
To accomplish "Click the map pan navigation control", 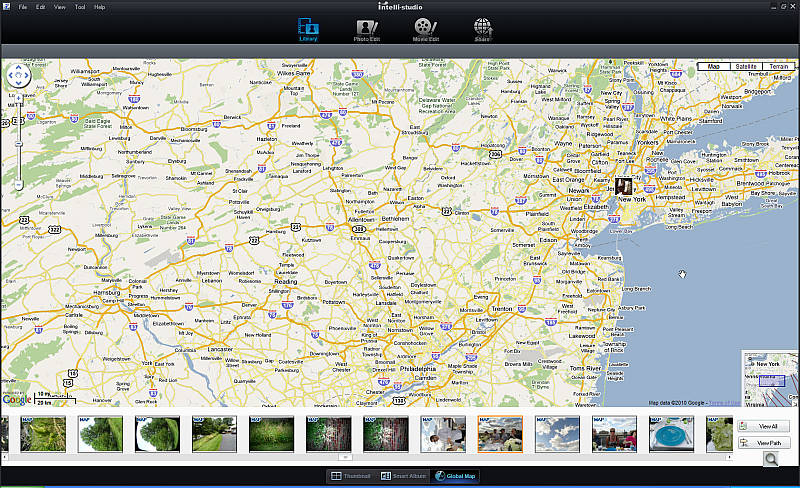I will [x=19, y=75].
